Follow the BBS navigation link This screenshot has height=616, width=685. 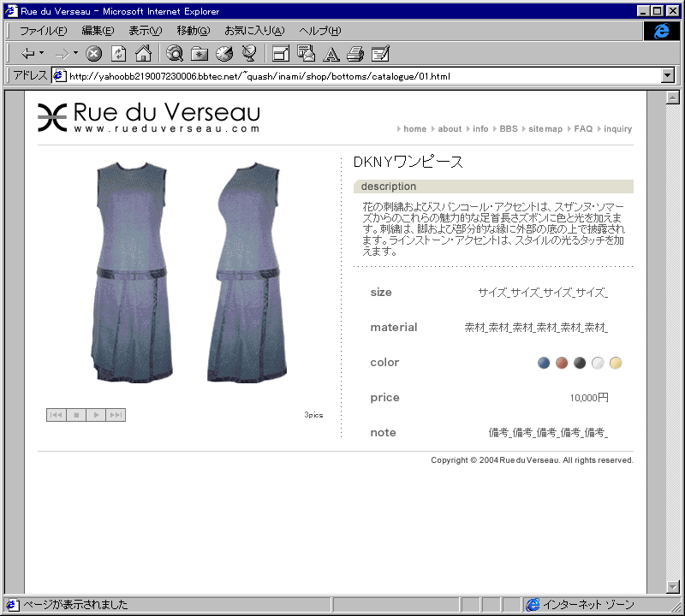click(x=509, y=129)
